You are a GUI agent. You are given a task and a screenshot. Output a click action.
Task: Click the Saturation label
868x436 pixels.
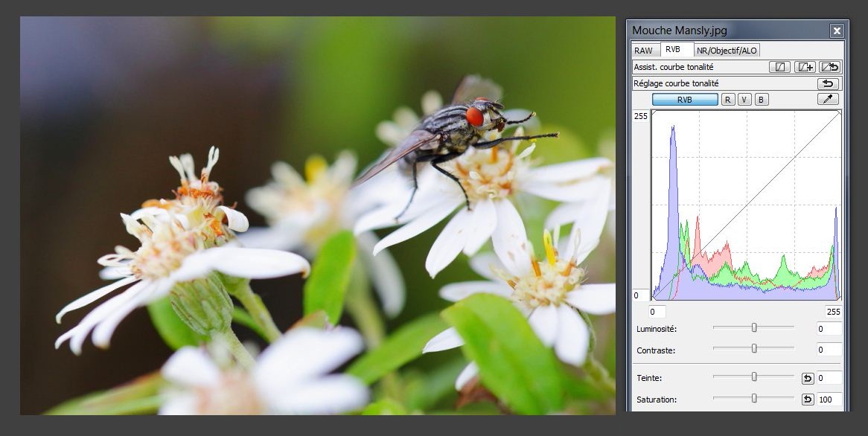click(657, 400)
